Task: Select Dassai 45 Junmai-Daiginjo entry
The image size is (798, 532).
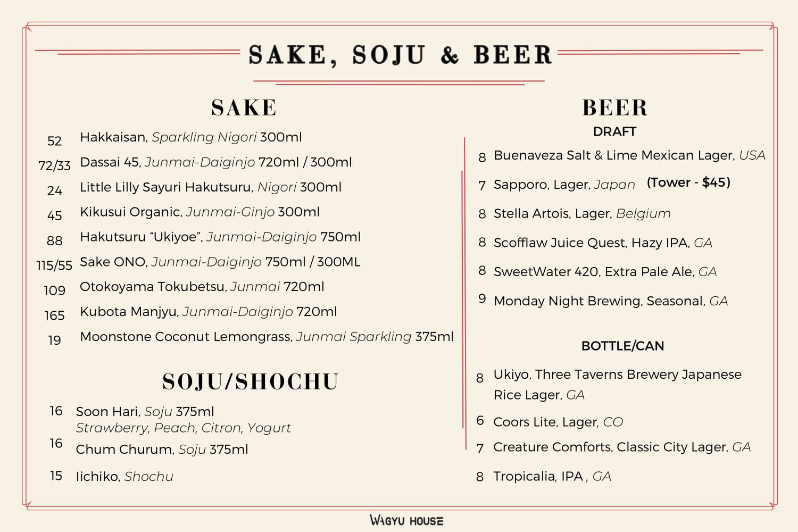Action: pyautogui.click(x=215, y=162)
